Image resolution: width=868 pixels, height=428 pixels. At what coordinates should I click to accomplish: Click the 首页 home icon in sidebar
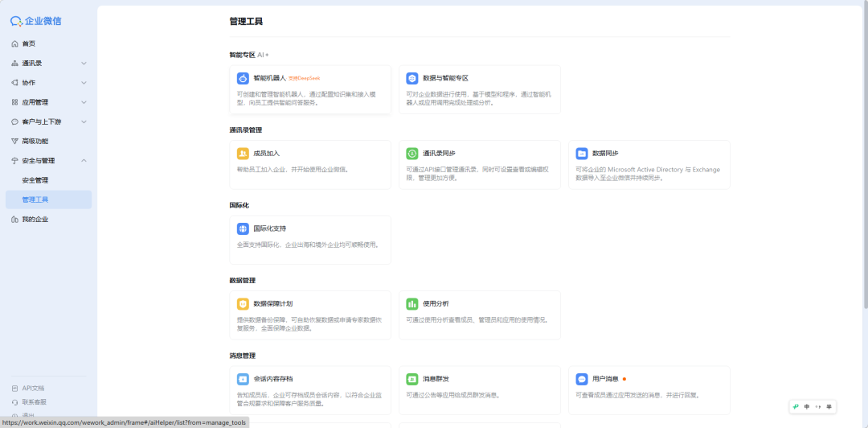pos(15,43)
